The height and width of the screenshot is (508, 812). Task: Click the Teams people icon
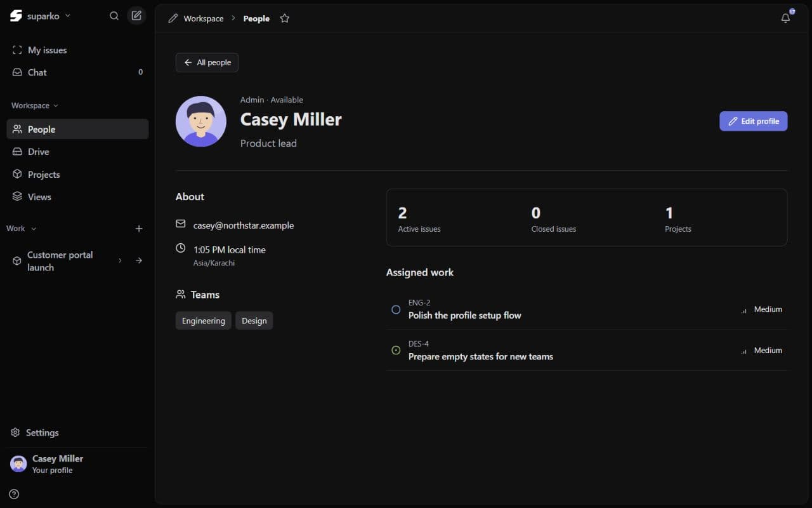pyautogui.click(x=181, y=295)
